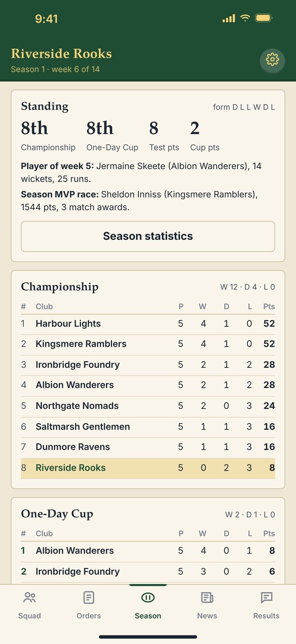Tap the form D L L W D L indicator
Viewport: 296px width, 644px height.
click(244, 107)
